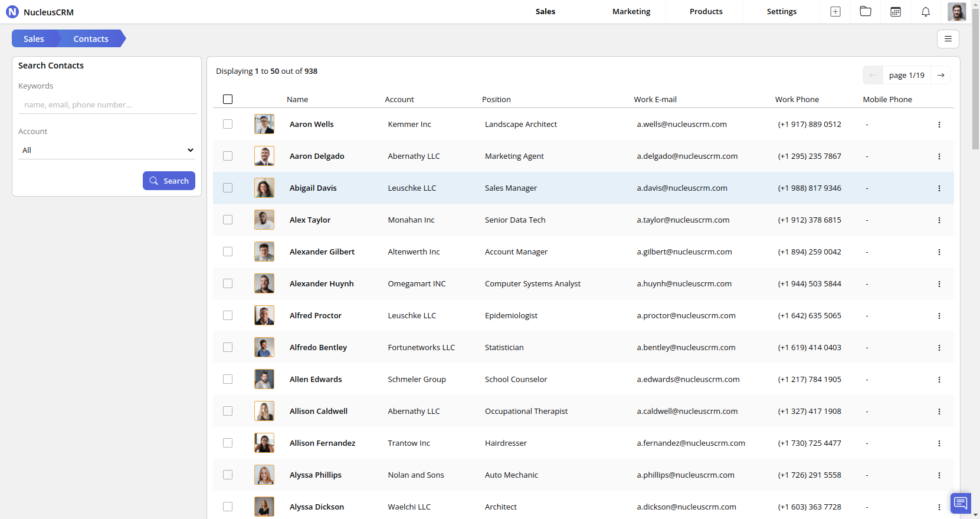Open the Products top menu

(x=706, y=11)
